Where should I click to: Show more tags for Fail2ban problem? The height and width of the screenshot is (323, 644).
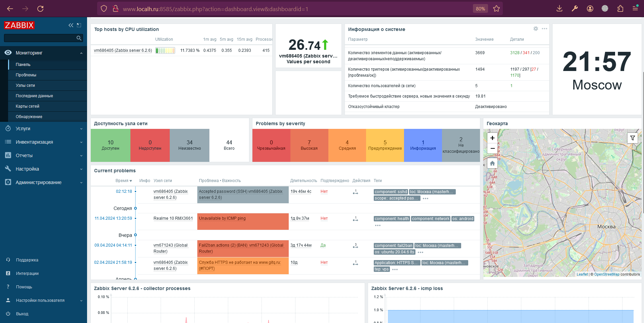(420, 252)
